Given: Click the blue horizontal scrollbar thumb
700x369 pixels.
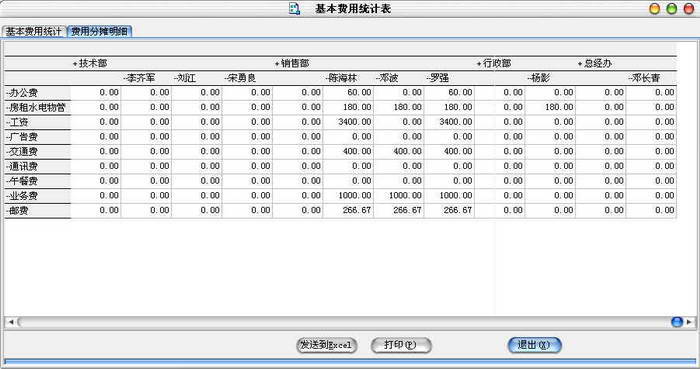Looking at the screenshot, I should click(677, 322).
